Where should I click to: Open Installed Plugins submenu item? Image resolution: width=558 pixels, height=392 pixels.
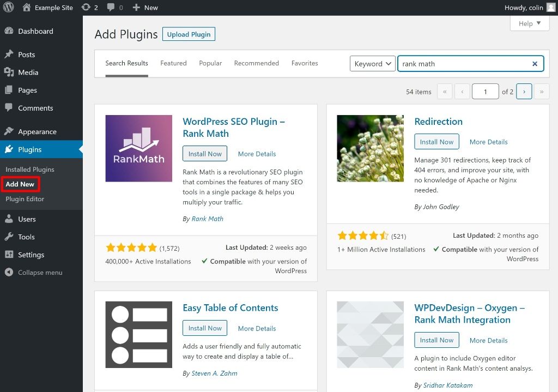[x=30, y=170]
